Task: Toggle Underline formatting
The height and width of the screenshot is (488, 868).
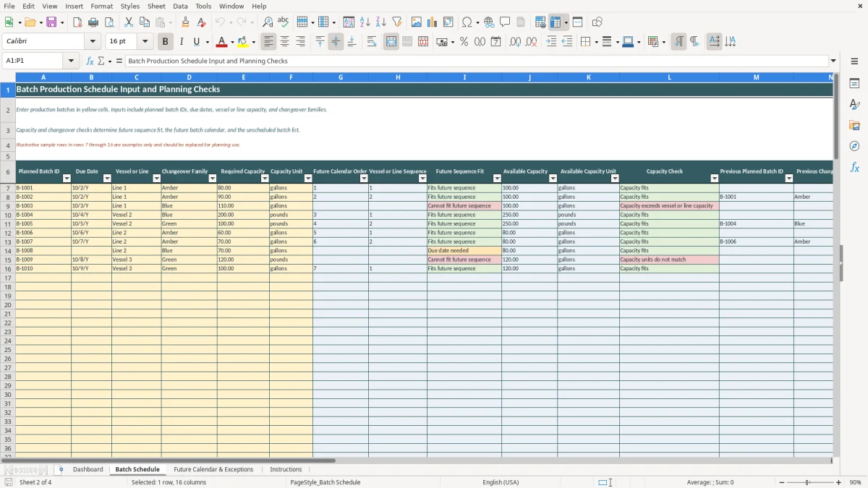Action: 196,42
